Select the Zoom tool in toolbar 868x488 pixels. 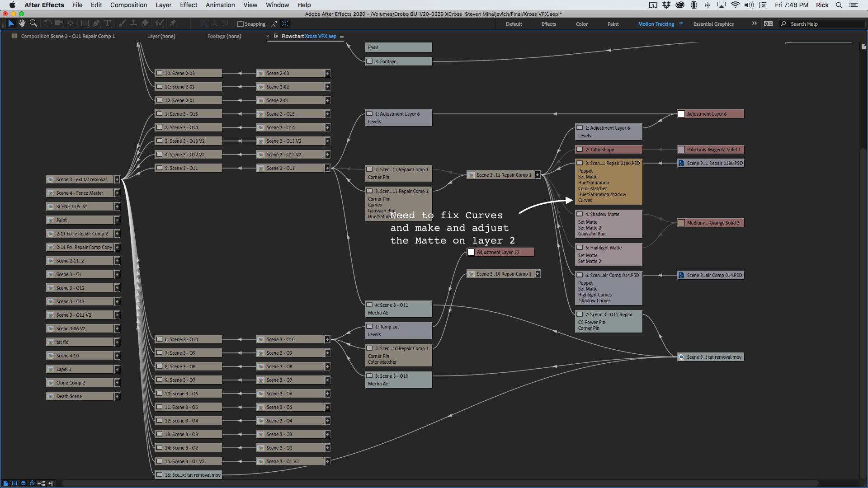tap(33, 23)
